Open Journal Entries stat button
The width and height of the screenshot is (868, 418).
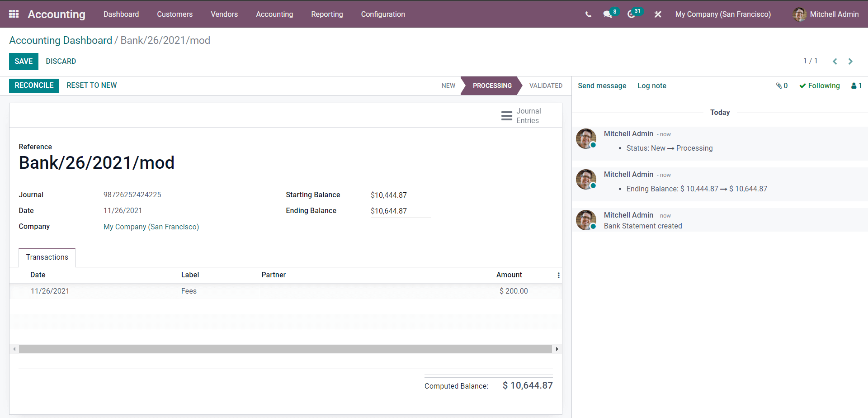527,116
